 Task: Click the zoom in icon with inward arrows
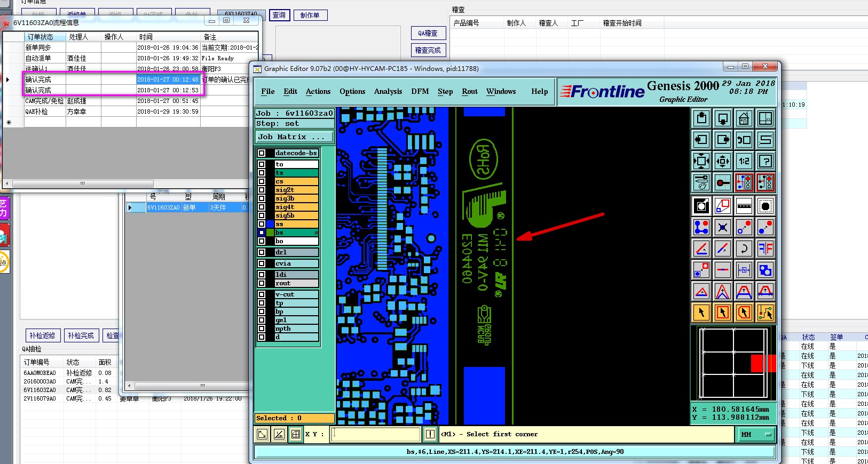[723, 161]
